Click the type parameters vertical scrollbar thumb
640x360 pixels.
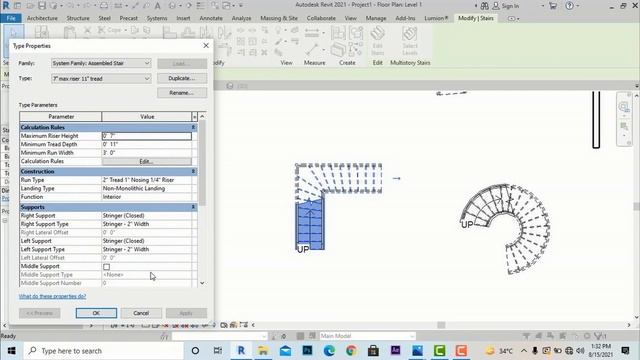coord(202,163)
